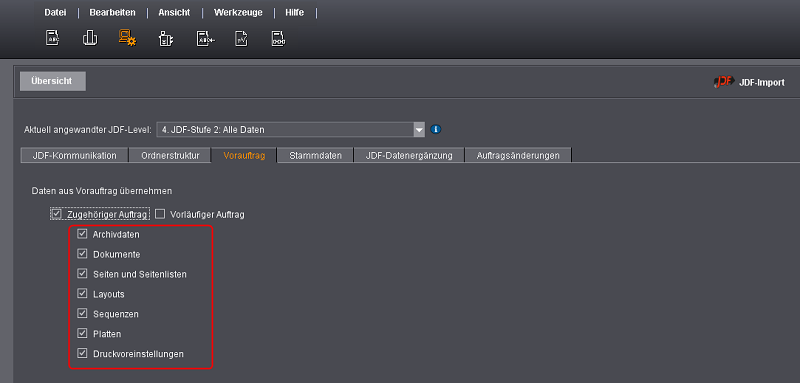Click the ABC document icon in toolbar
The width and height of the screenshot is (800, 383).
click(53, 38)
